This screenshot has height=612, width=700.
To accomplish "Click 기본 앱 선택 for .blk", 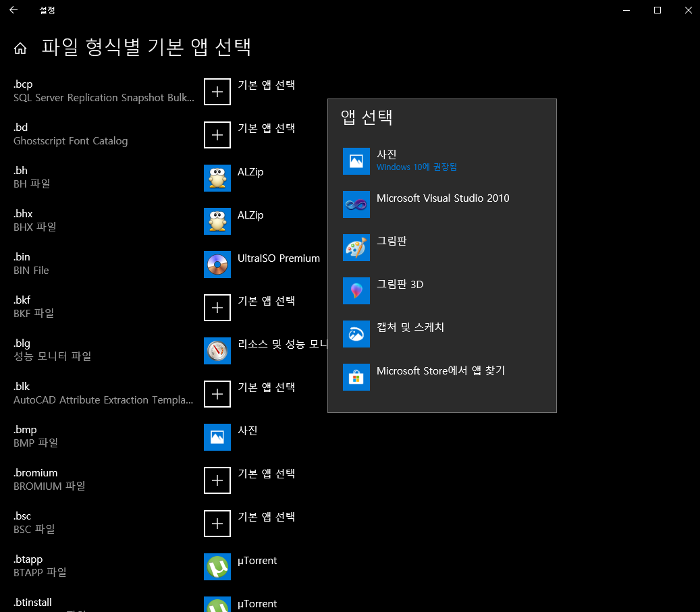I will point(266,387).
